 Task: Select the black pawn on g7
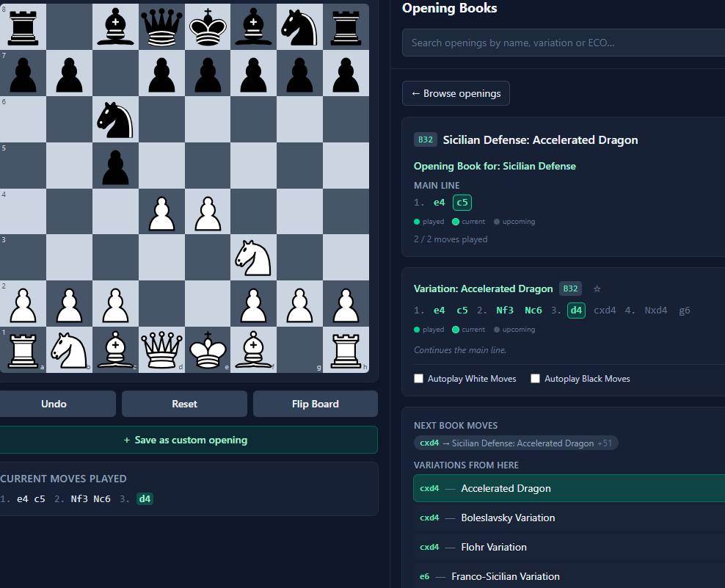299,73
